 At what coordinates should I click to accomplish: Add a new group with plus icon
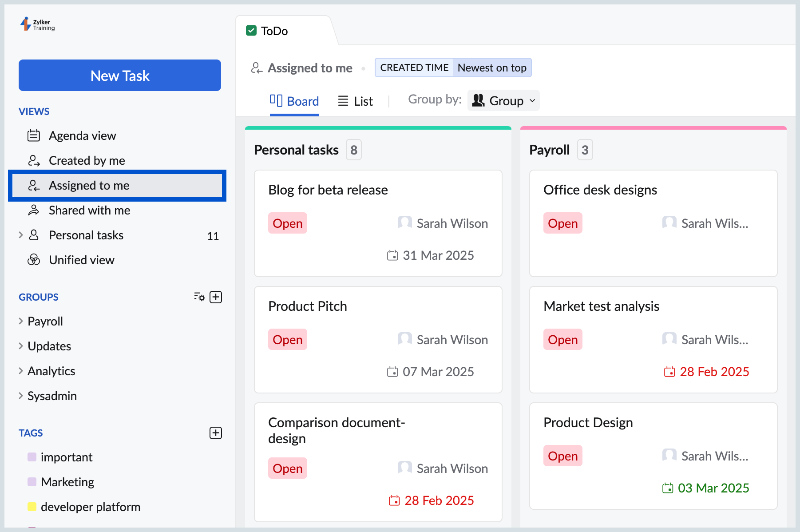216,297
